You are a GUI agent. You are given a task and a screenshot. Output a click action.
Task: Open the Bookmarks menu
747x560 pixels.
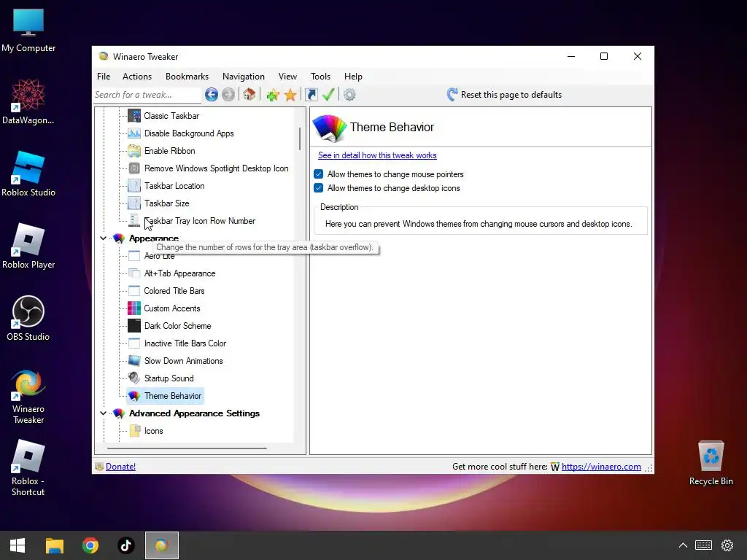pos(187,76)
